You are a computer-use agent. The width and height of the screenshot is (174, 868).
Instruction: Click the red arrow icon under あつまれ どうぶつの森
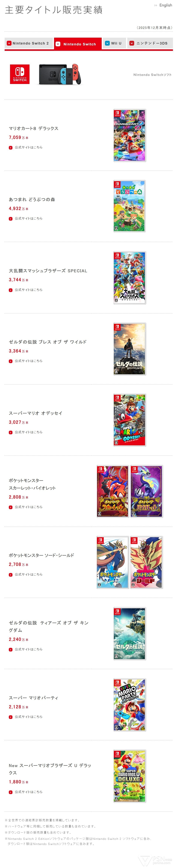coord(10,219)
